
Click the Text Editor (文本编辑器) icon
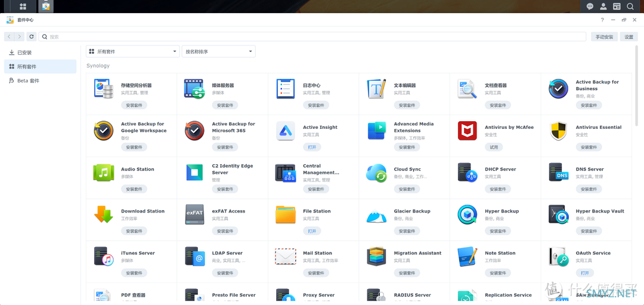pyautogui.click(x=376, y=89)
